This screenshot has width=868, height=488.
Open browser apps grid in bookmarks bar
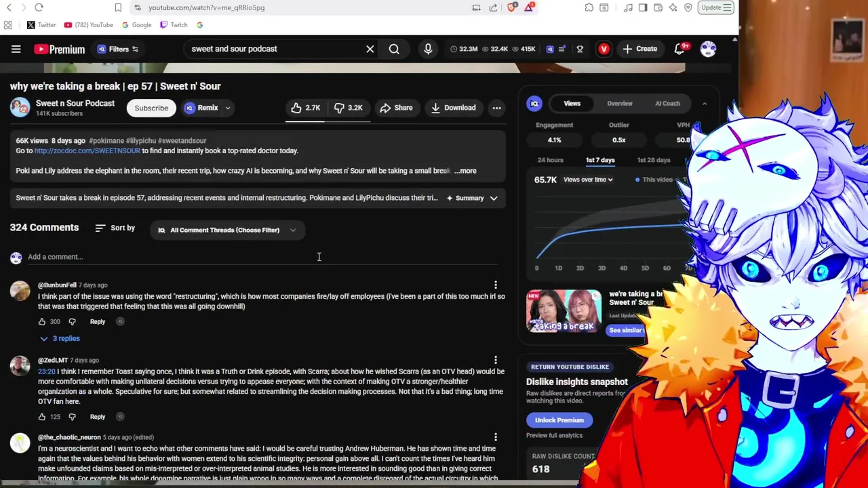point(8,25)
